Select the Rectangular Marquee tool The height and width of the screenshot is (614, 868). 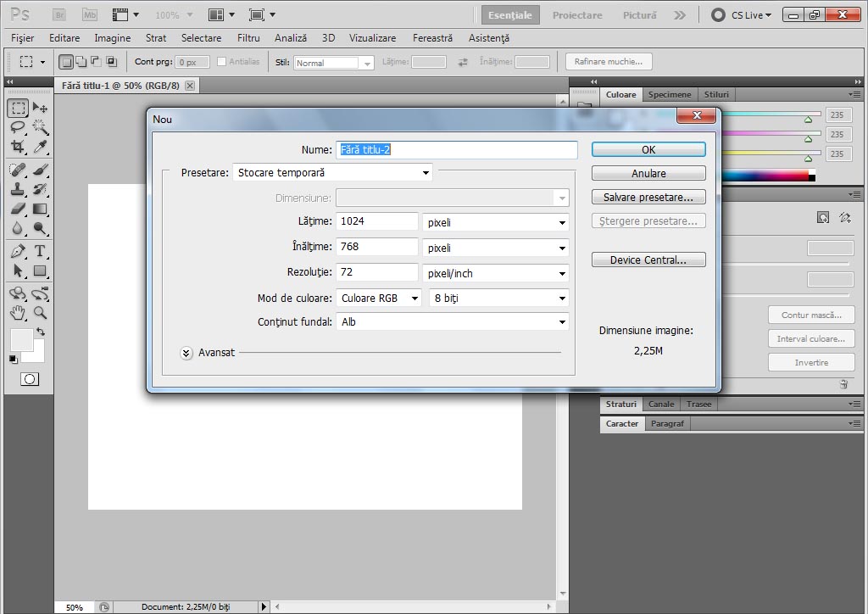(x=18, y=108)
